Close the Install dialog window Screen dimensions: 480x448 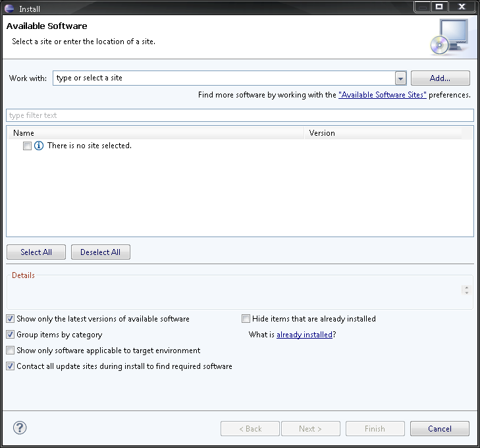[462, 7]
